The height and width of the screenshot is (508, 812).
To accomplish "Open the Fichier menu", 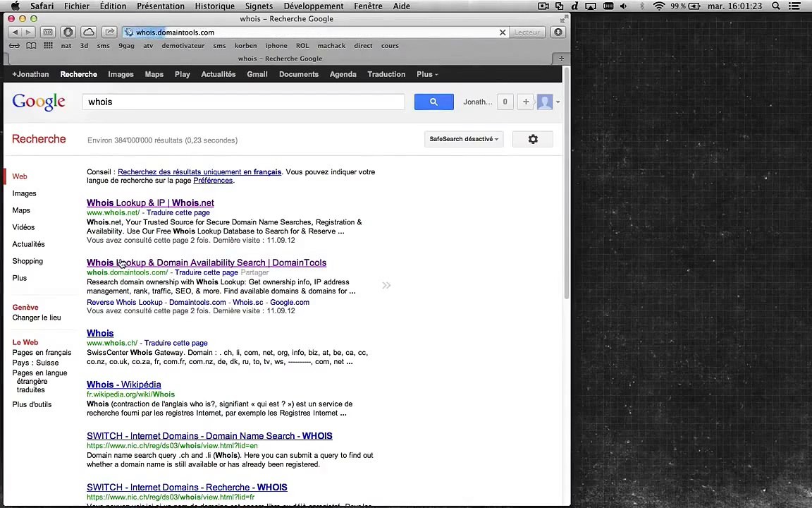I will click(77, 6).
